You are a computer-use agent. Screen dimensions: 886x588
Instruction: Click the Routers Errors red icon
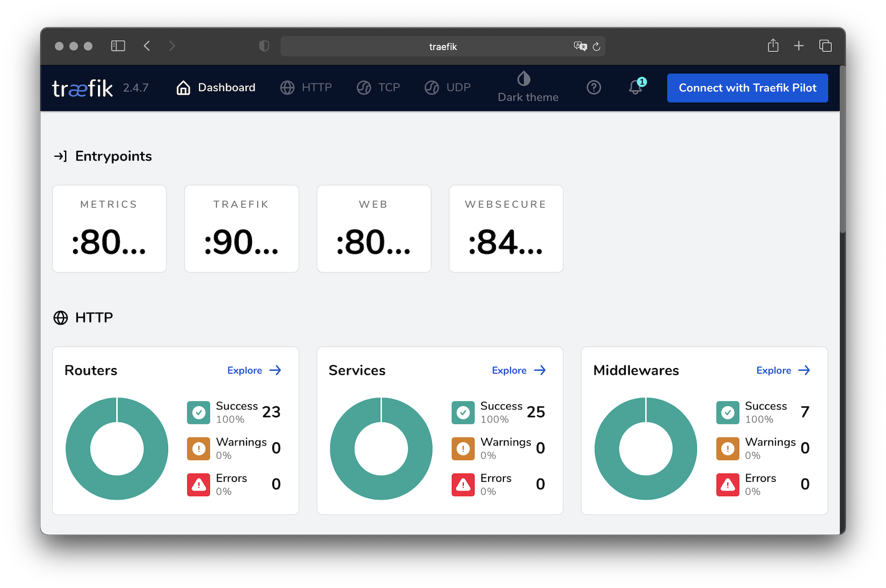click(x=198, y=484)
